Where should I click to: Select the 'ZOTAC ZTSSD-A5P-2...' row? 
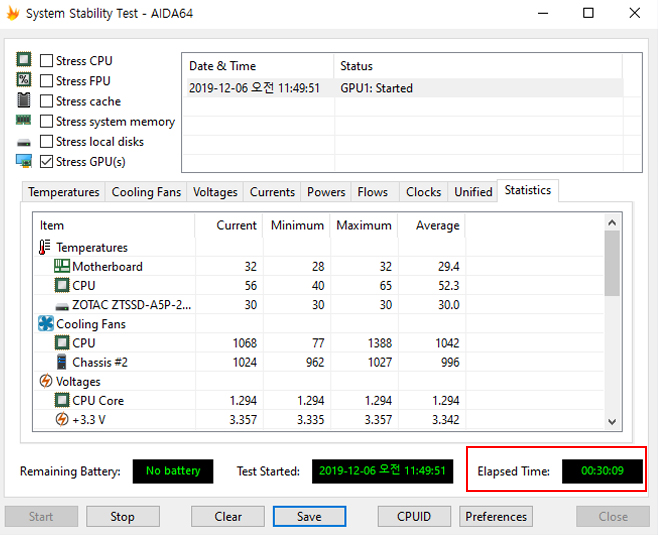pos(319,305)
